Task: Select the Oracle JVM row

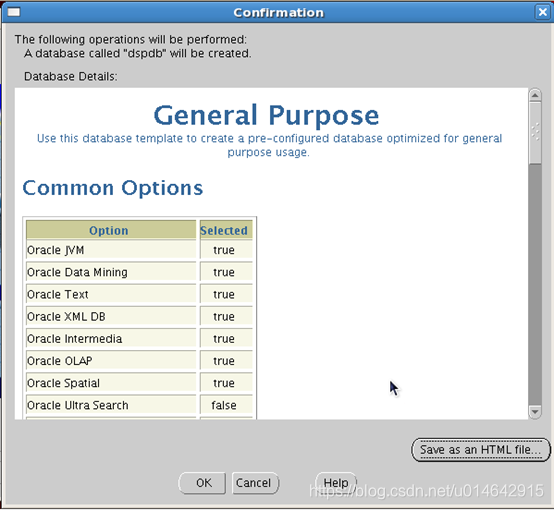Action: coord(140,250)
